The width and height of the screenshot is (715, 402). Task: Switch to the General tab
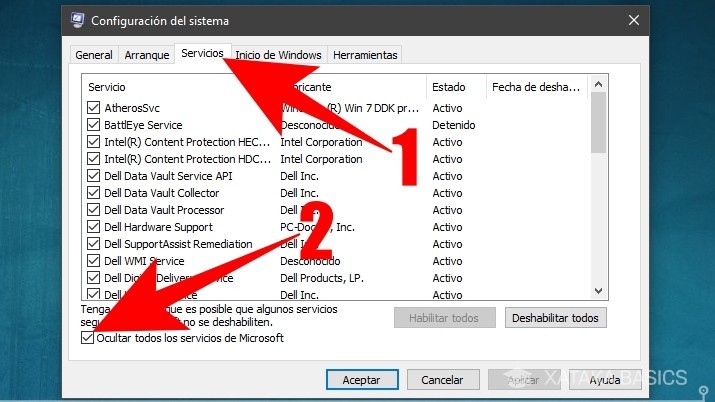pyautogui.click(x=94, y=55)
